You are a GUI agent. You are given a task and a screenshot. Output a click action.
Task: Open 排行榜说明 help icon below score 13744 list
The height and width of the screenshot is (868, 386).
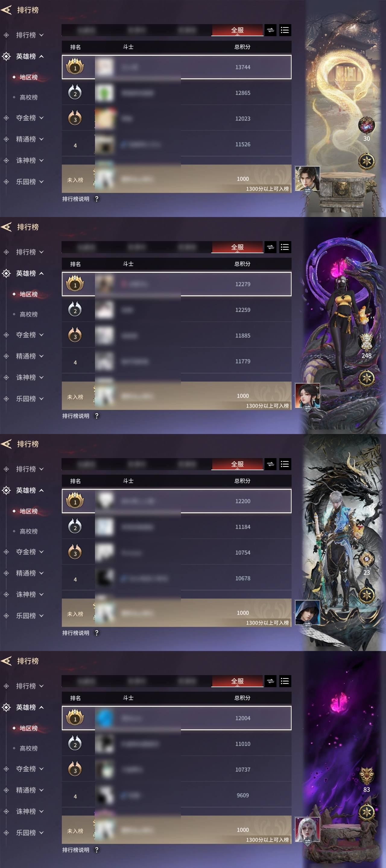(97, 199)
